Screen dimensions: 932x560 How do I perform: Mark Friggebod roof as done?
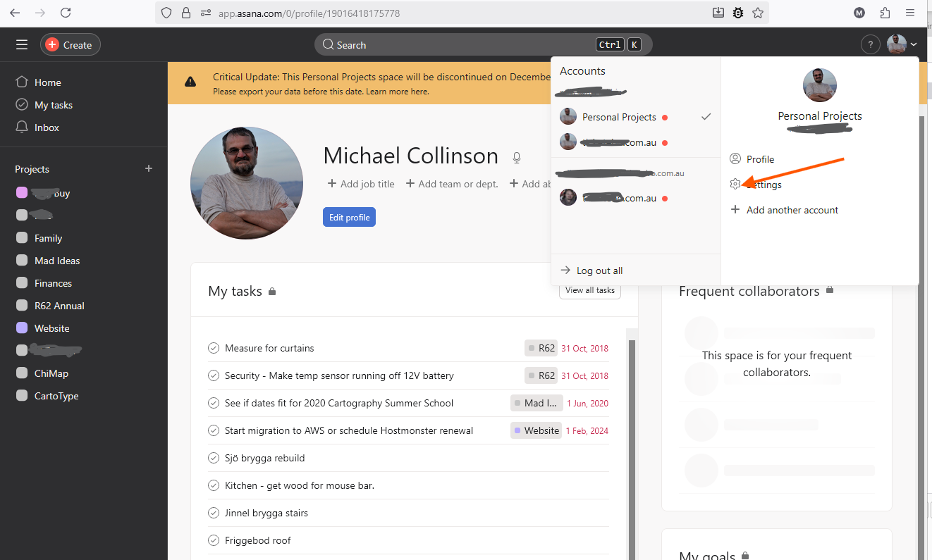pos(214,540)
